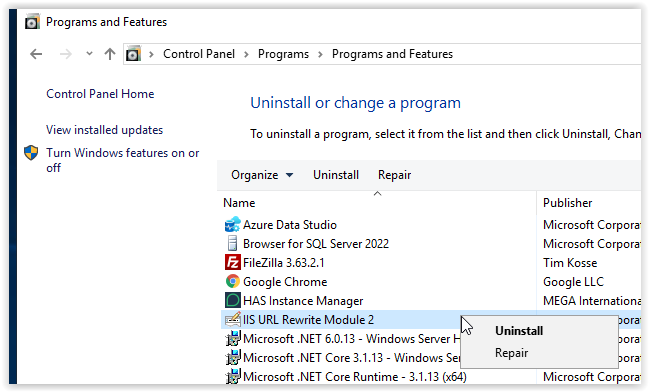Sort by the Publisher column header
Image resolution: width=649 pixels, height=392 pixels.
tap(567, 203)
